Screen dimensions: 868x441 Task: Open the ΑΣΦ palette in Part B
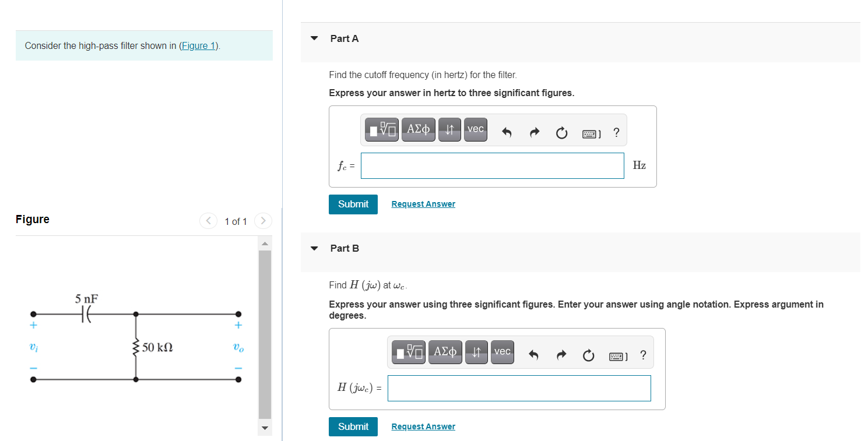pyautogui.click(x=445, y=352)
